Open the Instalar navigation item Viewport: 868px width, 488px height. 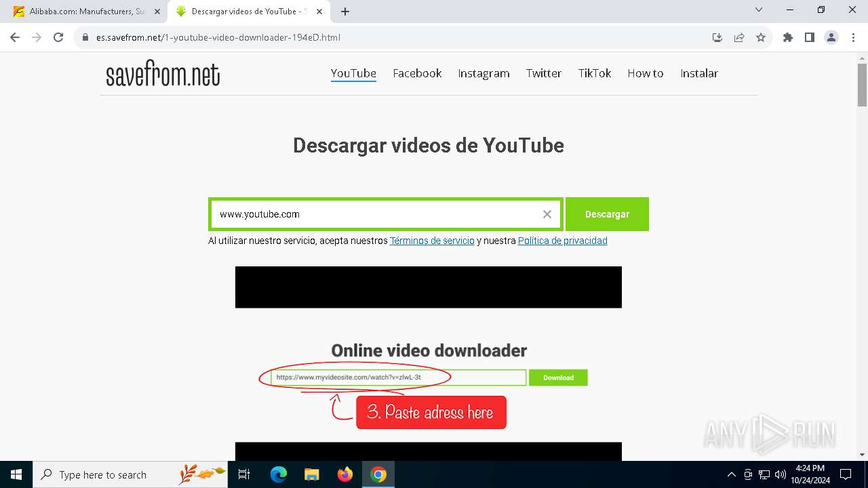coord(699,73)
